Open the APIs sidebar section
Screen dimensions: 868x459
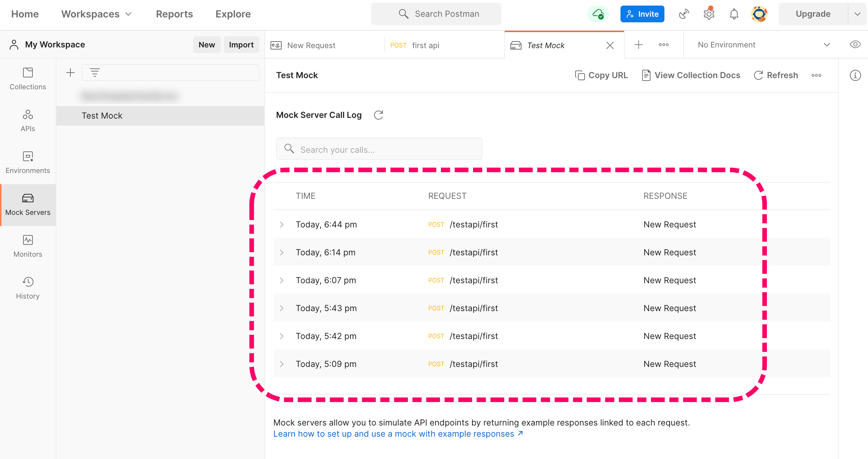[x=28, y=121]
